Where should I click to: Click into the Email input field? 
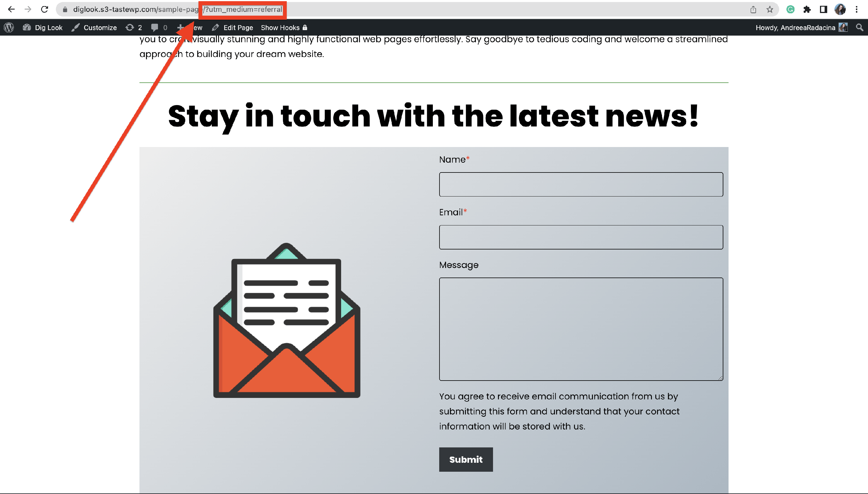[x=581, y=237]
